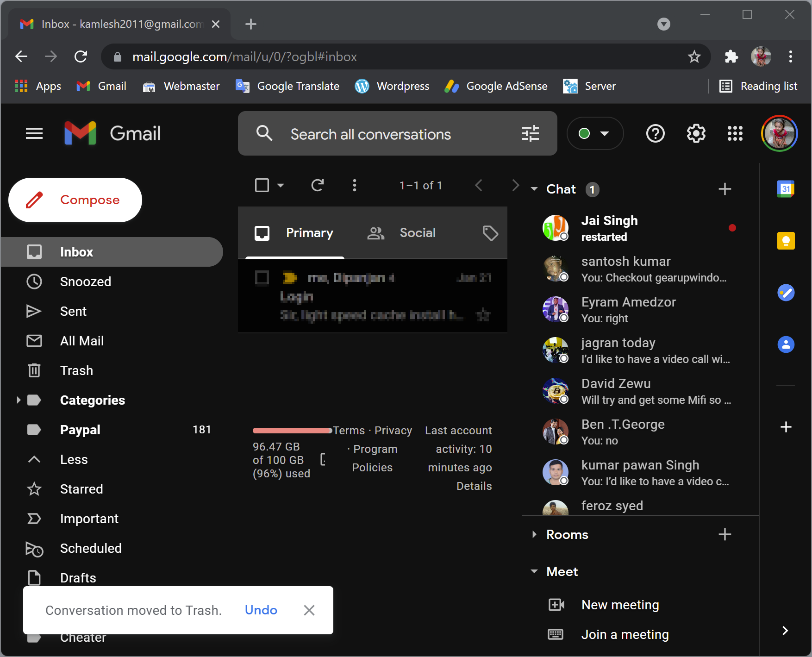Viewport: 812px width, 657px height.
Task: Mark Login email as important
Action: (x=290, y=278)
